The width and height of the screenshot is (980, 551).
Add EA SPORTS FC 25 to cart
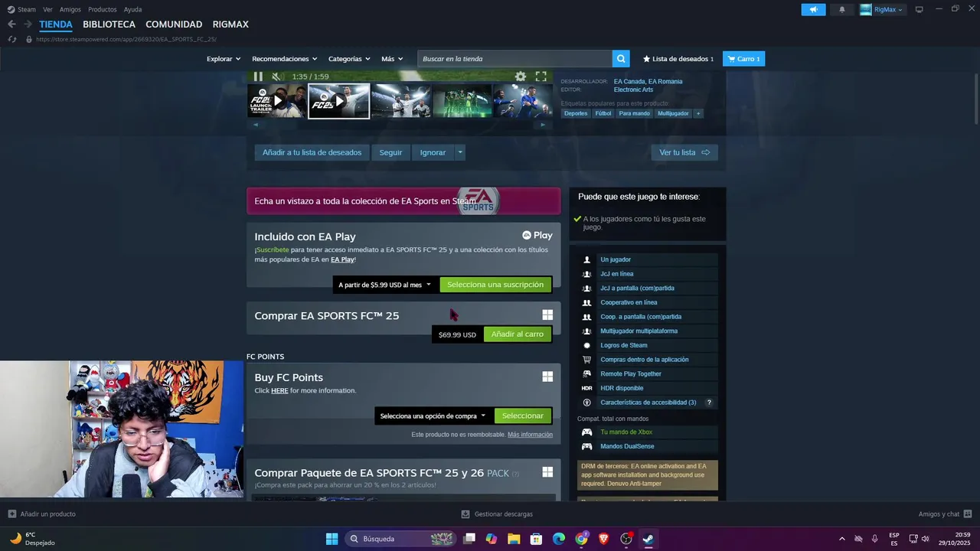tap(518, 334)
